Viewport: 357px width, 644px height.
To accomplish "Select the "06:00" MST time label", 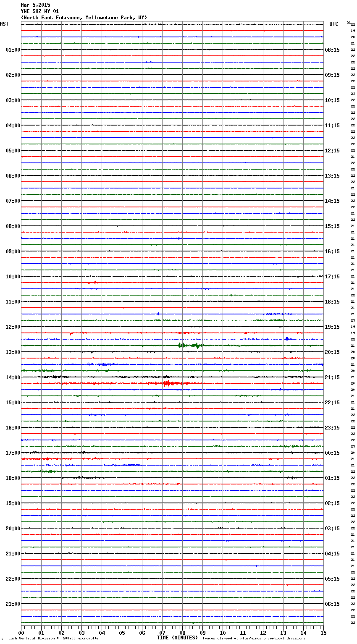I will (x=13, y=176).
